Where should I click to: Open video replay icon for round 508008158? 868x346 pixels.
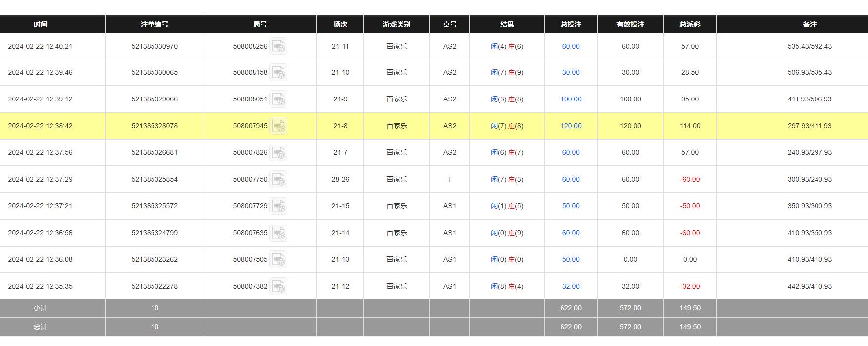click(x=278, y=72)
